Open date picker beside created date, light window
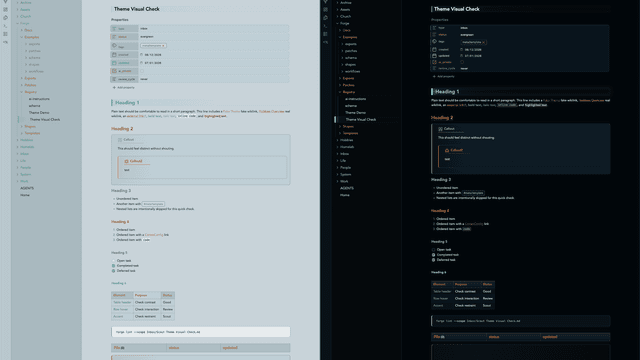This screenshot has height=360, width=640. pos(142,54)
